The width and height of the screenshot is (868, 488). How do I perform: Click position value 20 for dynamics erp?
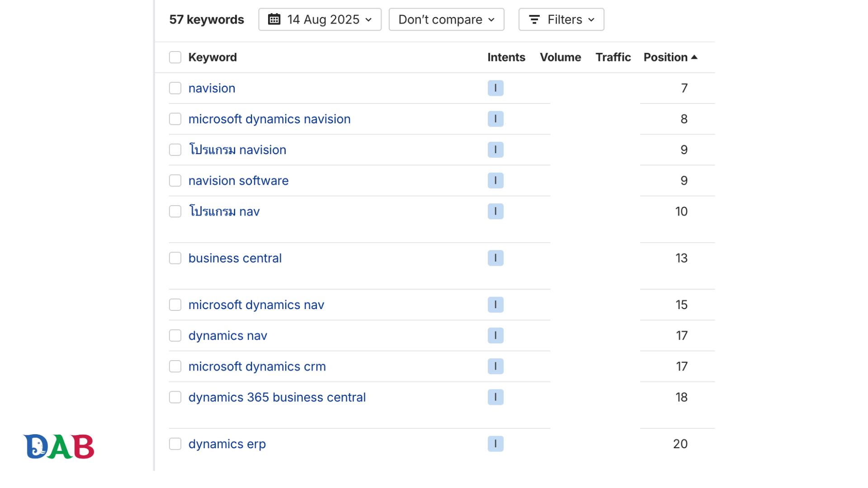pyautogui.click(x=680, y=444)
